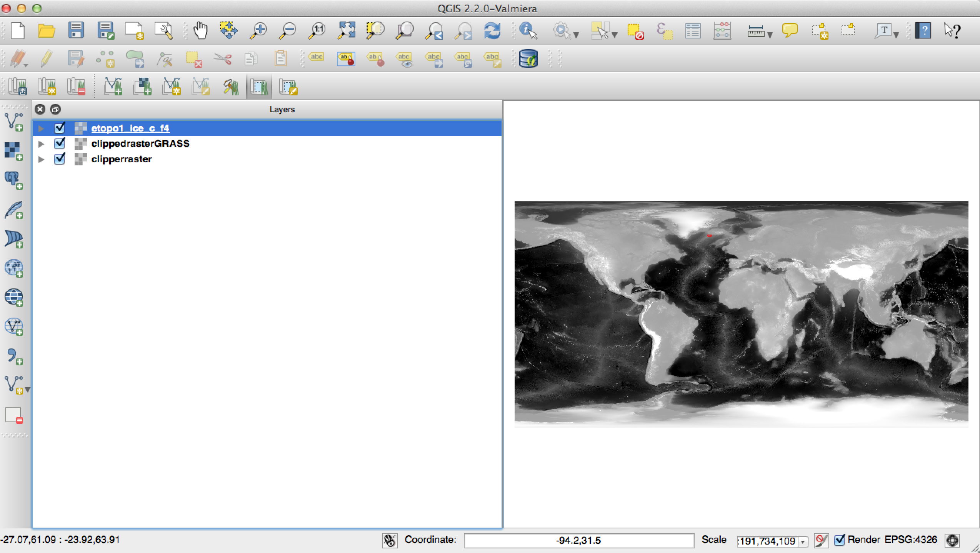Image resolution: width=980 pixels, height=553 pixels.
Task: Add Vector Layer from side toolbar
Action: 14,122
